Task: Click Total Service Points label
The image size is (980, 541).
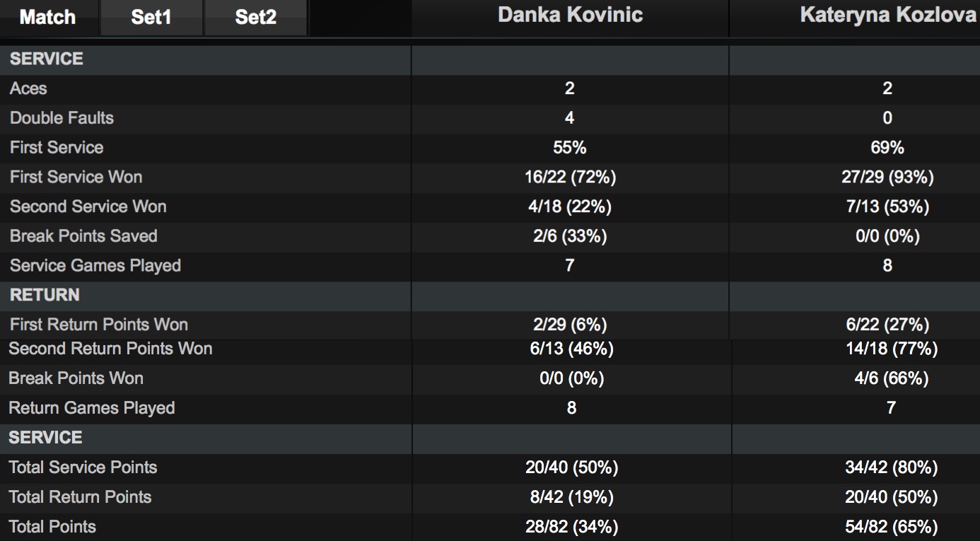Action: [83, 467]
